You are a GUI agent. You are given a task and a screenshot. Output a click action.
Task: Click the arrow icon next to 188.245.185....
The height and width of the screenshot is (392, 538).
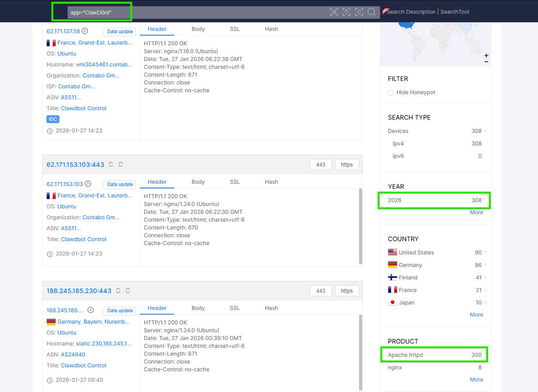pos(91,310)
